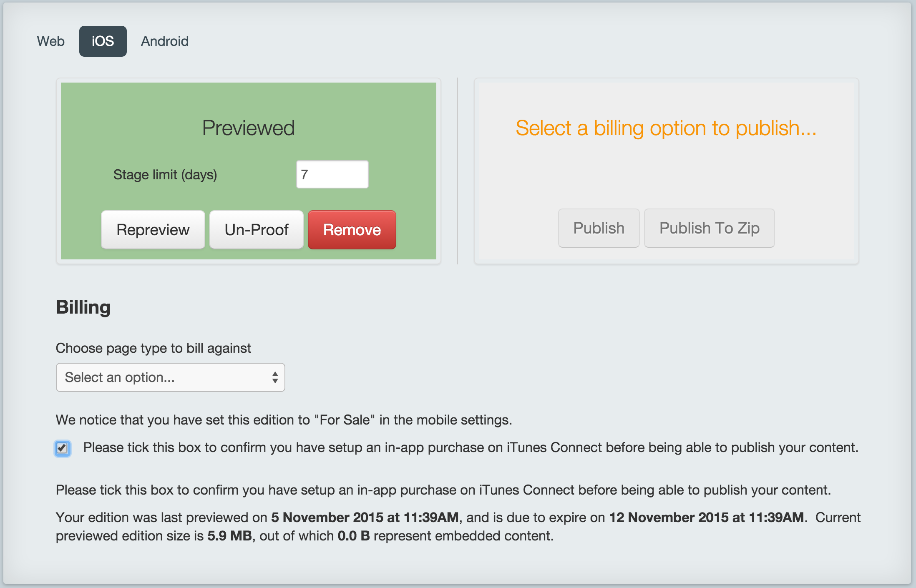
Task: Click into the Stage limit days field
Action: [332, 174]
